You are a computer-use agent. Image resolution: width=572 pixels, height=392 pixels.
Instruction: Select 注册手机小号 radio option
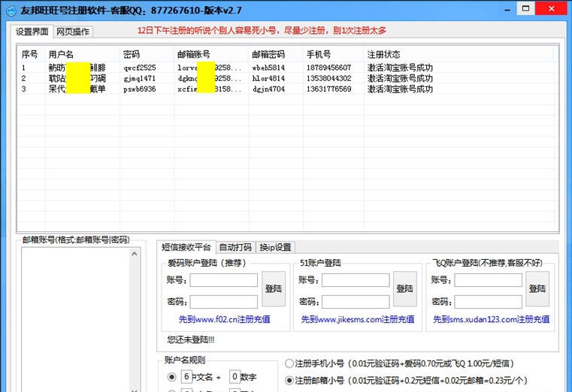[x=289, y=363]
